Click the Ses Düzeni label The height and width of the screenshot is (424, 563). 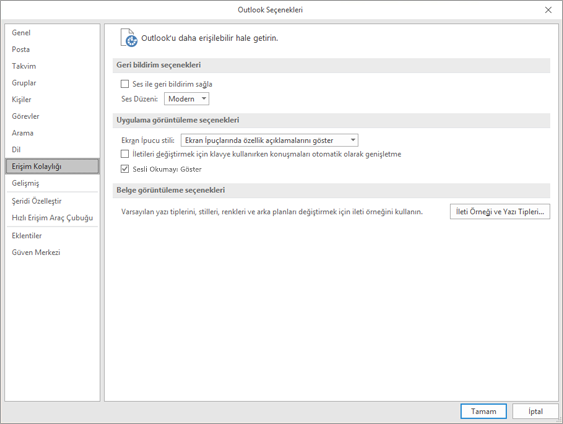pyautogui.click(x=140, y=99)
